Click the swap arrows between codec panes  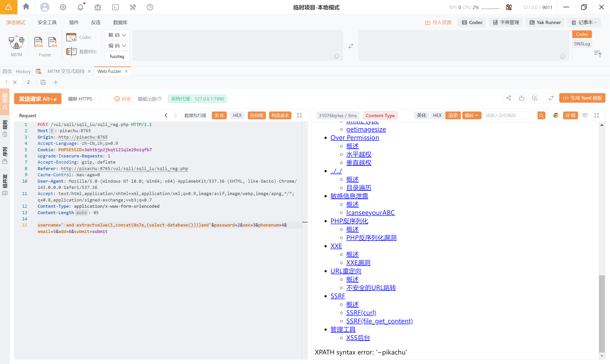351,46
